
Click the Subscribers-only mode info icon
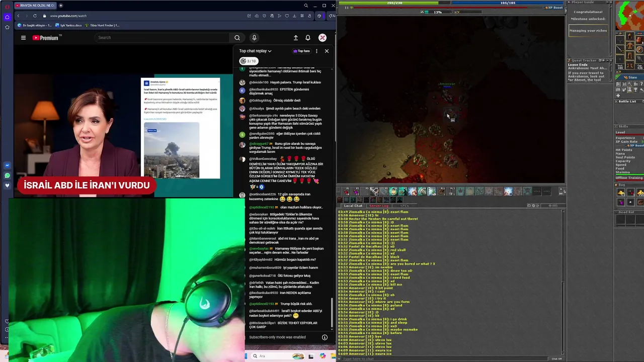(x=325, y=337)
